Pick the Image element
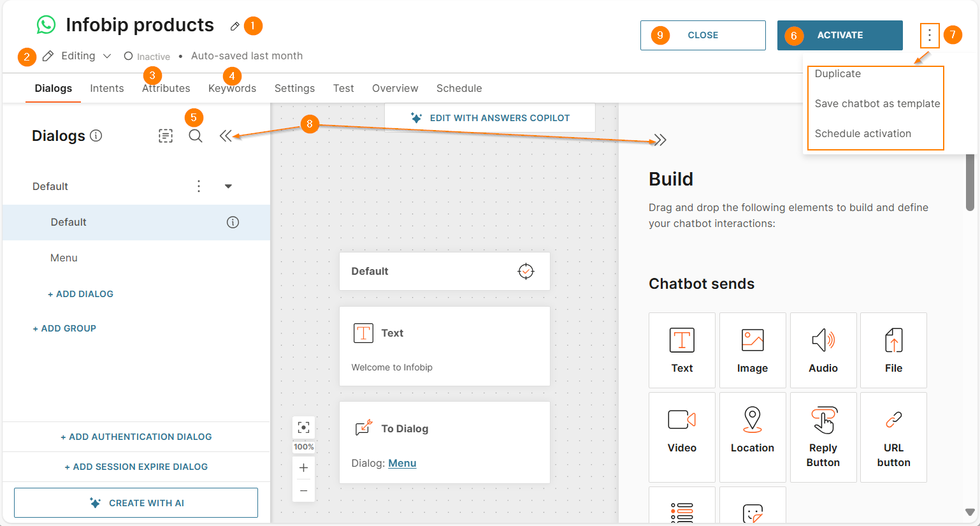980x526 pixels. coord(753,350)
